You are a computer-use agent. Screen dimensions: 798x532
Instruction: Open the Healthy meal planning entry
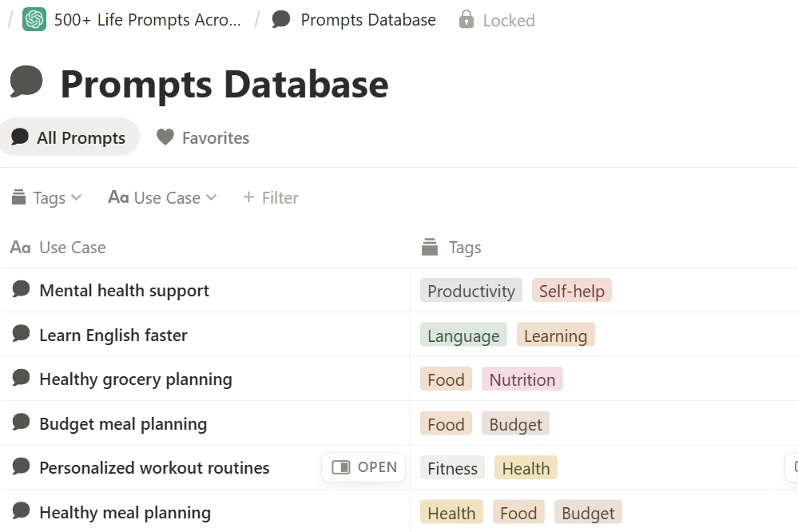[x=125, y=513]
